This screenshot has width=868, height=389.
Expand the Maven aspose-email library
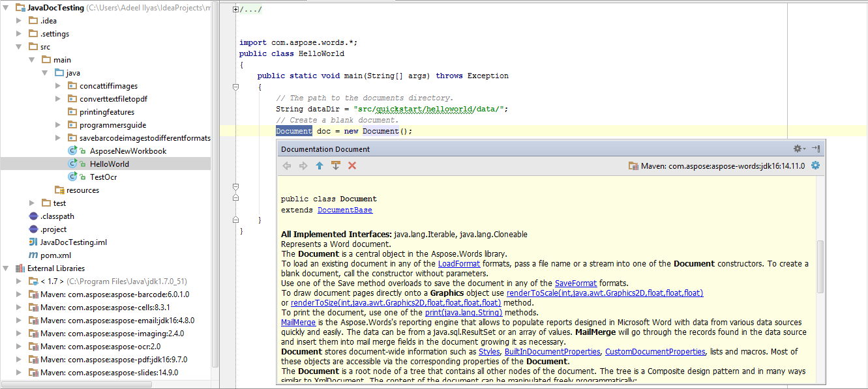(x=19, y=321)
